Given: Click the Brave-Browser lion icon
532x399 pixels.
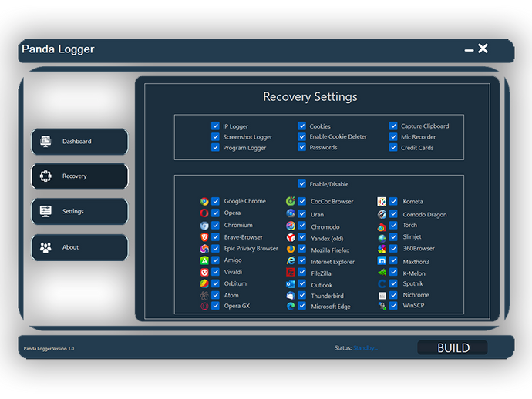Looking at the screenshot, I should [x=204, y=237].
